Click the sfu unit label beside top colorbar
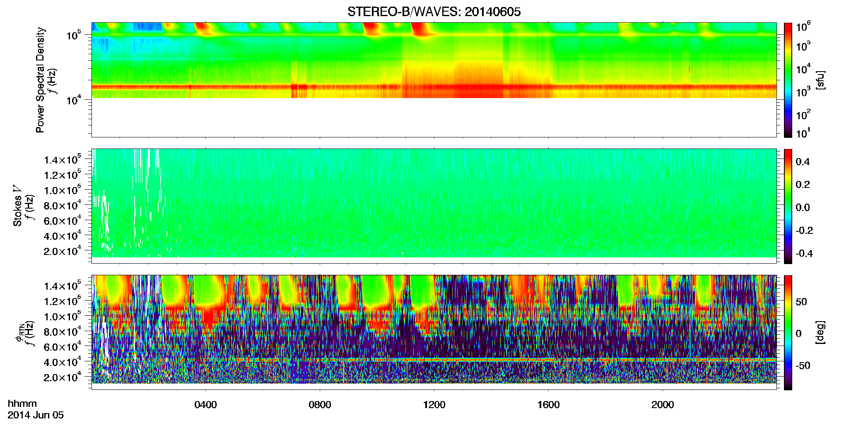Image resolution: width=868 pixels, height=447 pixels. click(x=820, y=80)
